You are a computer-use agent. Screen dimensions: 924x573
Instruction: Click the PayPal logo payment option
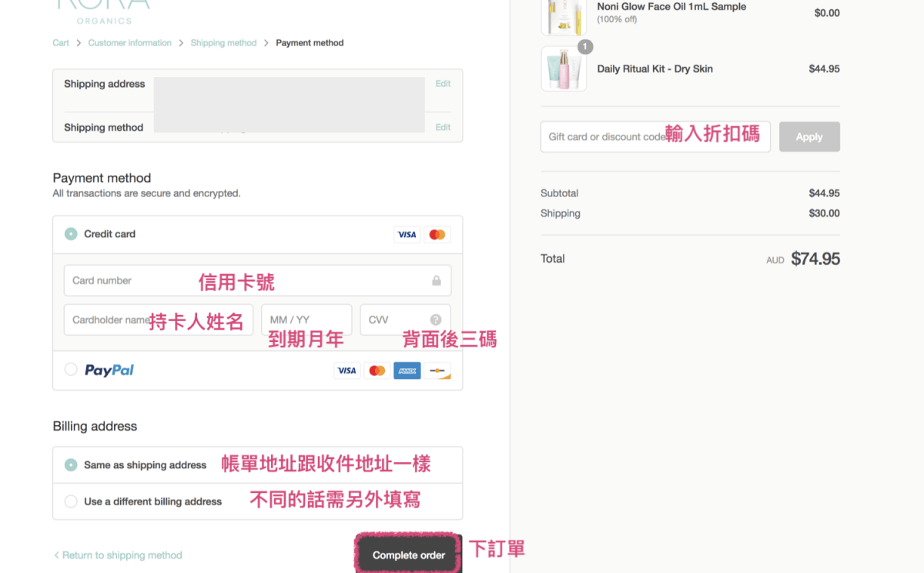108,370
